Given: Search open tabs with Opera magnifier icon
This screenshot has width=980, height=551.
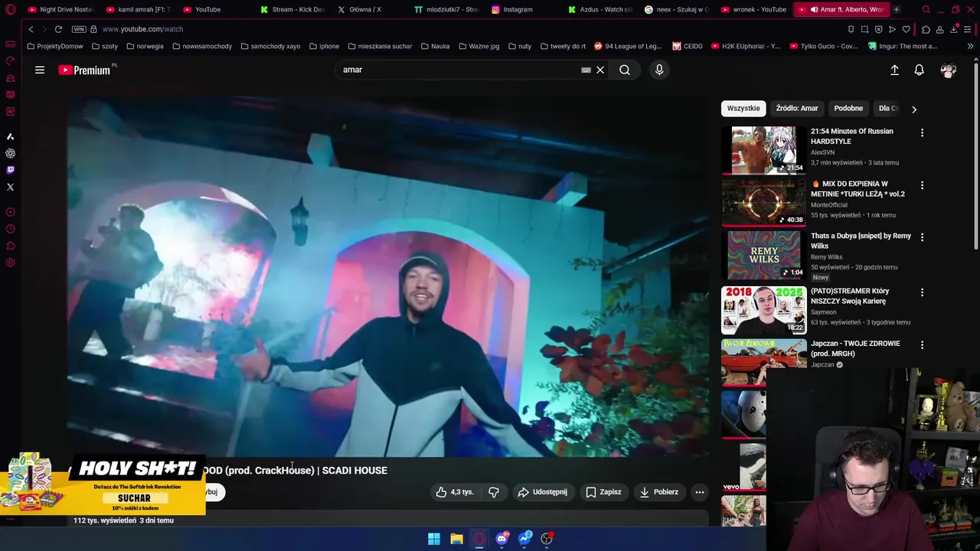Looking at the screenshot, I should [926, 10].
